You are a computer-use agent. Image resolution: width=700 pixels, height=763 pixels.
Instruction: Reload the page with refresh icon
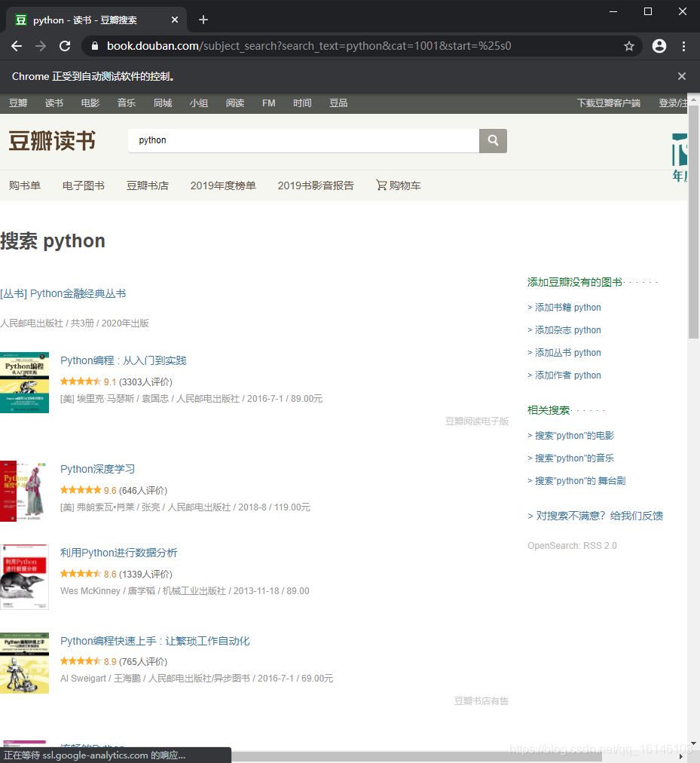pyautogui.click(x=65, y=46)
